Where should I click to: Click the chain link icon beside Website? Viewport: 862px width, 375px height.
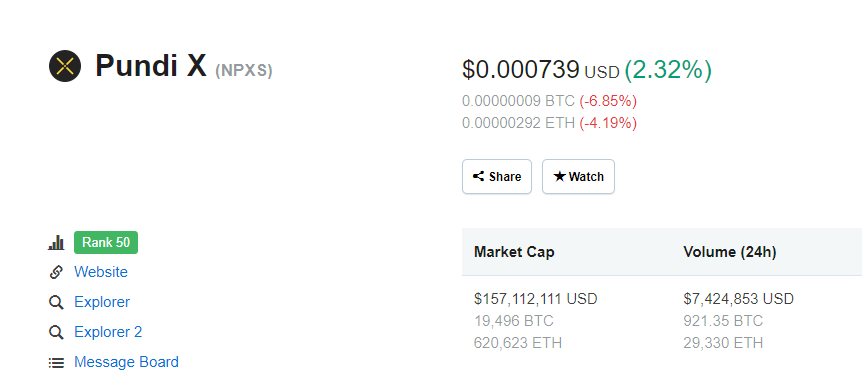pos(56,272)
